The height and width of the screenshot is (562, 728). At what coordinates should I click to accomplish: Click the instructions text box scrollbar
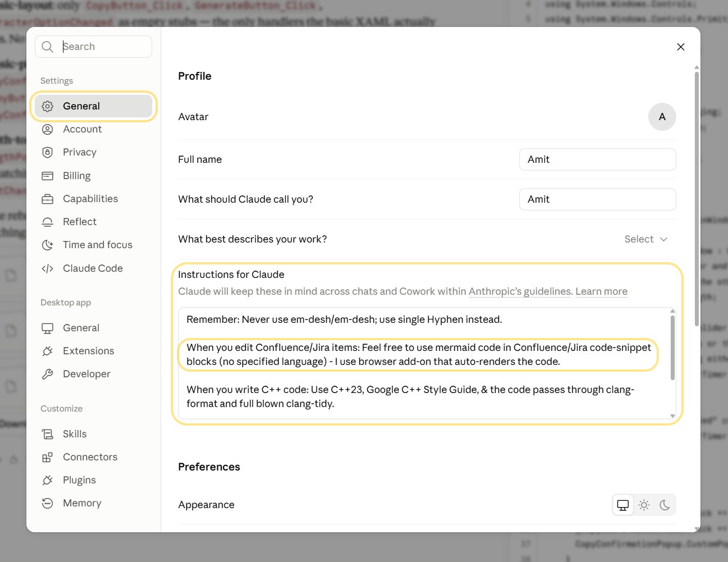672,348
